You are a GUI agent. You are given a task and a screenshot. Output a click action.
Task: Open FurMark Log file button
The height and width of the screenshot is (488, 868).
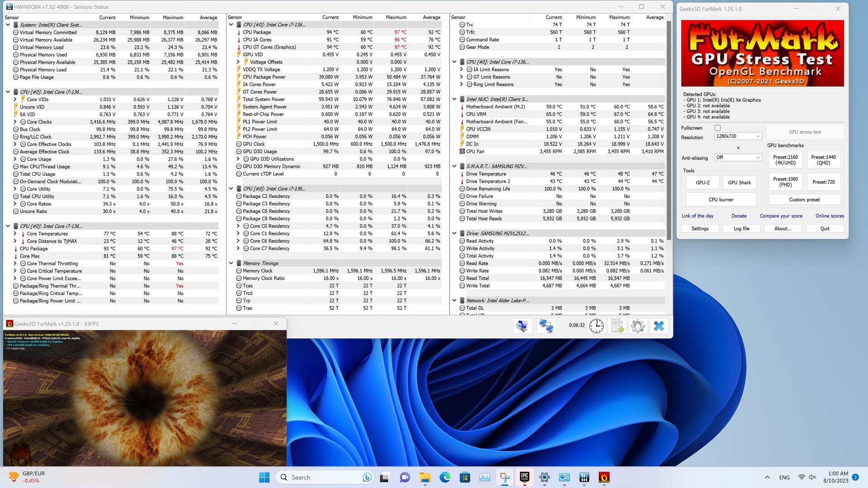tap(741, 229)
